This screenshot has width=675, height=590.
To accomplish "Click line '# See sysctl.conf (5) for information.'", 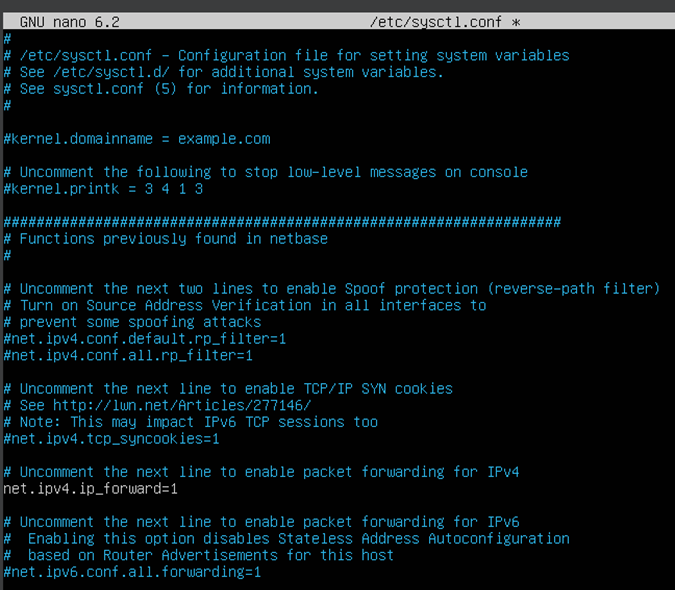I will (x=161, y=89).
